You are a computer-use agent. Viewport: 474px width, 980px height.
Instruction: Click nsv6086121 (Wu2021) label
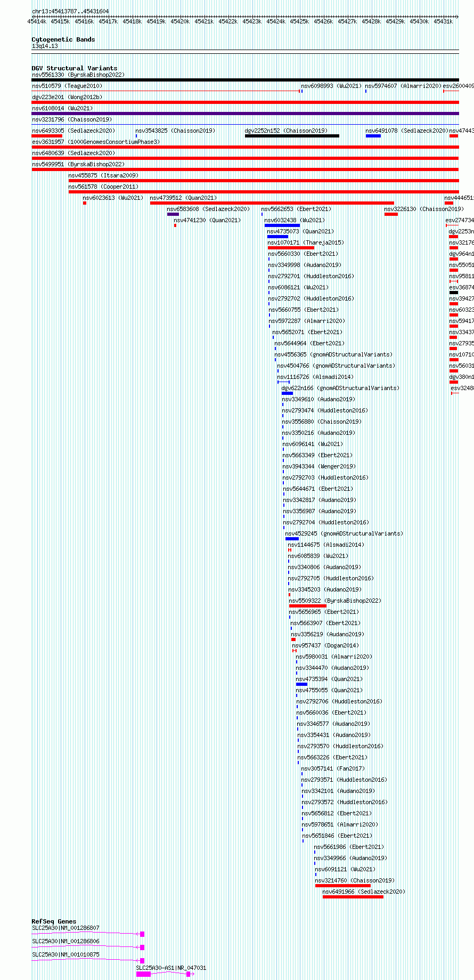pos(298,287)
